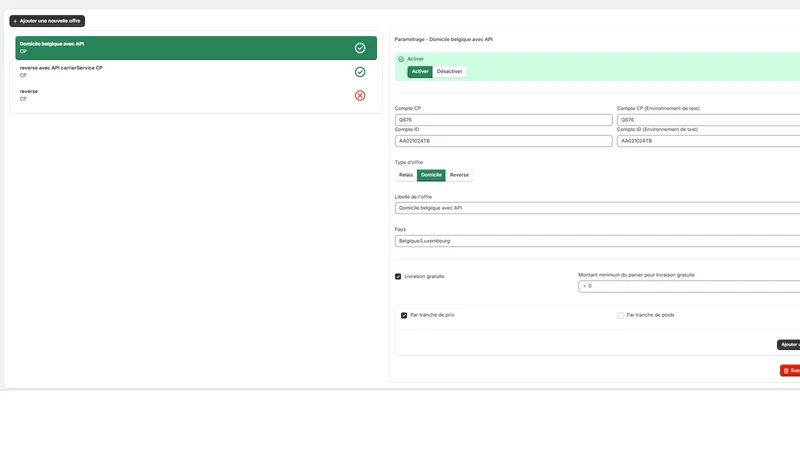Select Domicile offer type
The height and width of the screenshot is (450, 800).
431,175
